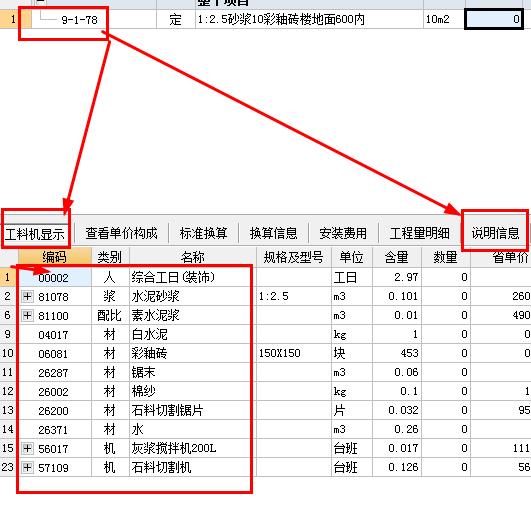Screen dimensions: 531x511
Task: Open the 说明信息 tab
Action: [x=495, y=233]
